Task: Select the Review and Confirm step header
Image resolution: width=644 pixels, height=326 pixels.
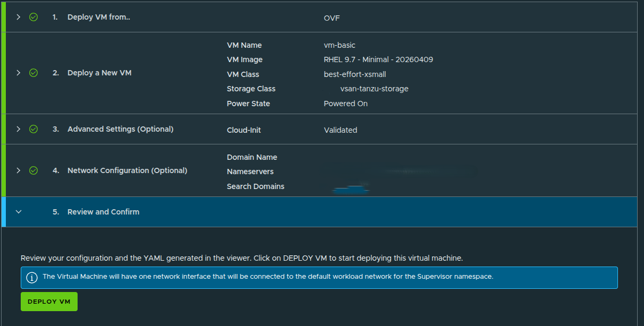Action: click(x=103, y=211)
